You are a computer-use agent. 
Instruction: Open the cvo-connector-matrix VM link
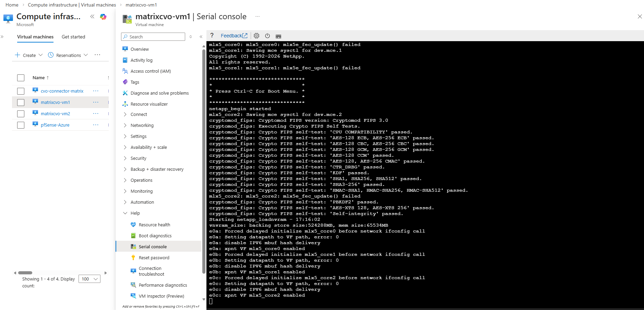tap(62, 91)
